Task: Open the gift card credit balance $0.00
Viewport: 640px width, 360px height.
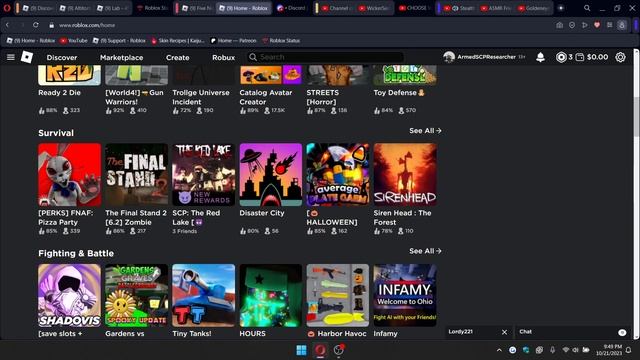Action: pos(592,57)
